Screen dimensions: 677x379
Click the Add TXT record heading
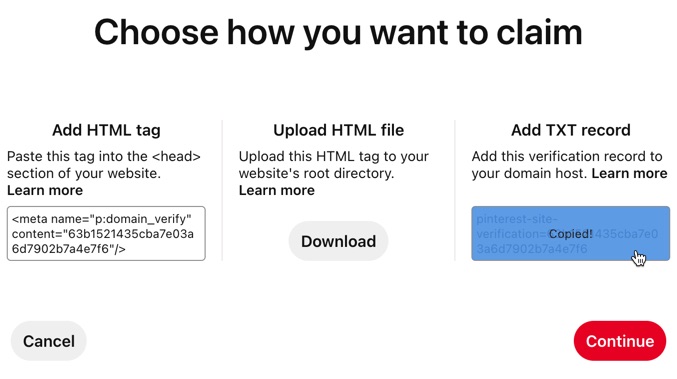point(571,130)
